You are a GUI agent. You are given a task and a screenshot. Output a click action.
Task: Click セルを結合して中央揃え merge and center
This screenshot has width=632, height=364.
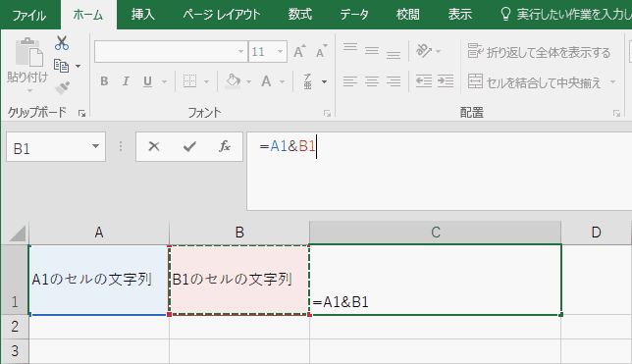point(534,82)
